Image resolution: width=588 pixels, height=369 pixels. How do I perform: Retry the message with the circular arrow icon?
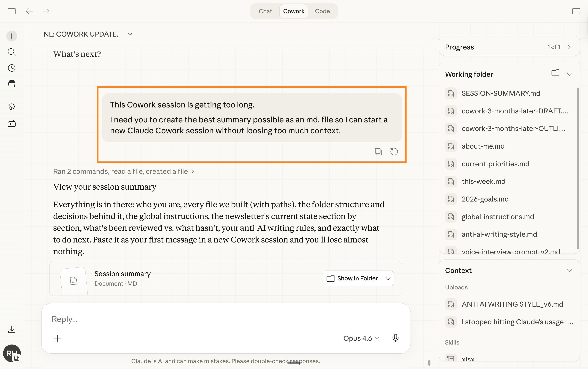point(394,152)
